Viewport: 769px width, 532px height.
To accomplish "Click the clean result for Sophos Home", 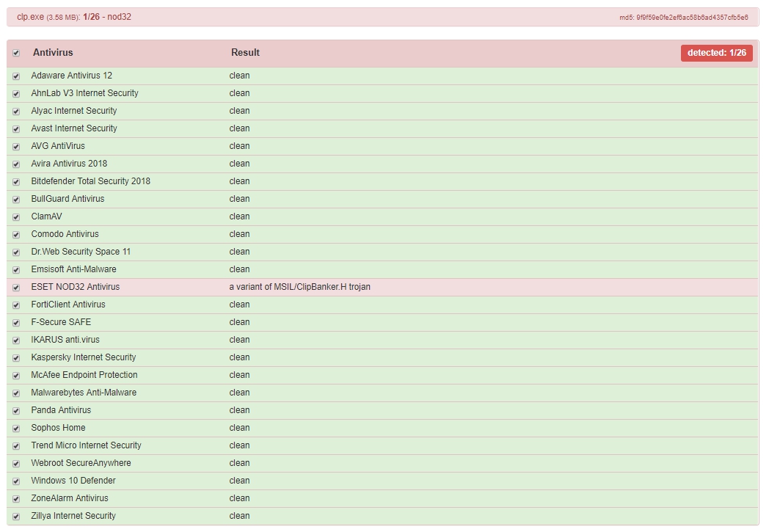I will 239,428.
